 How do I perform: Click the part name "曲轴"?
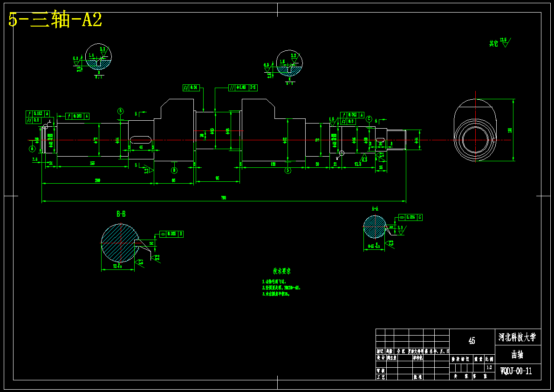[517, 355]
